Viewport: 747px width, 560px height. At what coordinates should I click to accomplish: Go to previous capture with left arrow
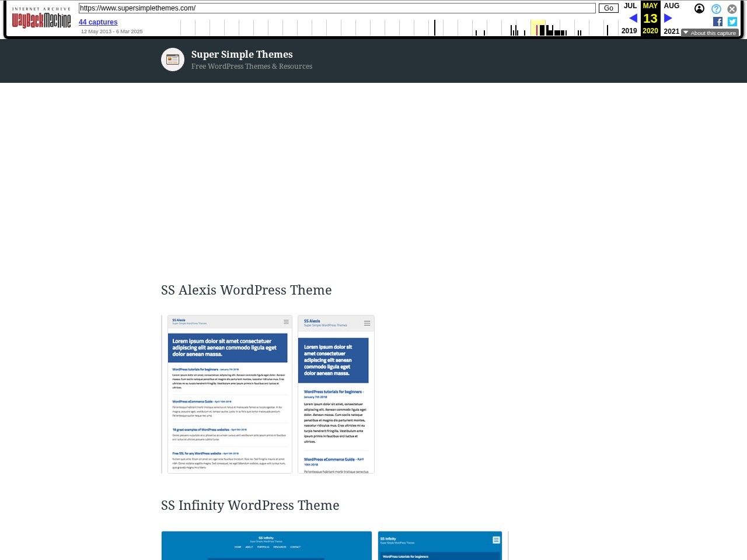[633, 19]
